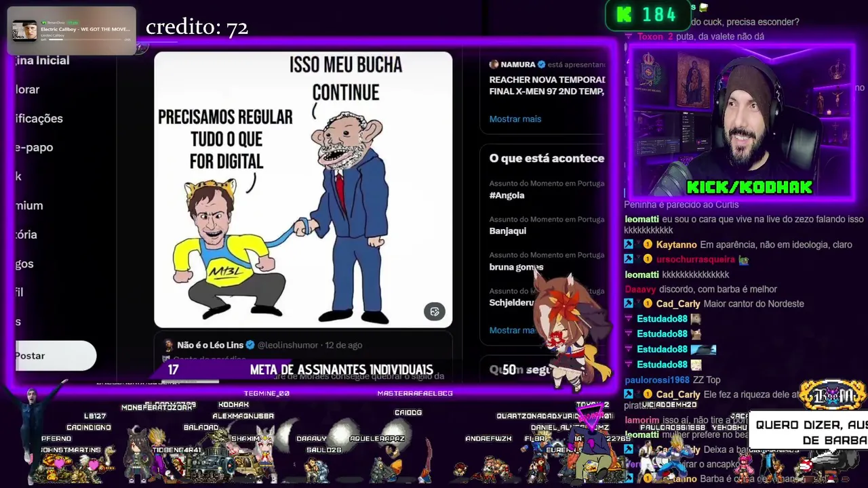Click the META DE ASSINANTES INDIVIDUAIS label
Image resolution: width=868 pixels, height=488 pixels.
pyautogui.click(x=342, y=369)
